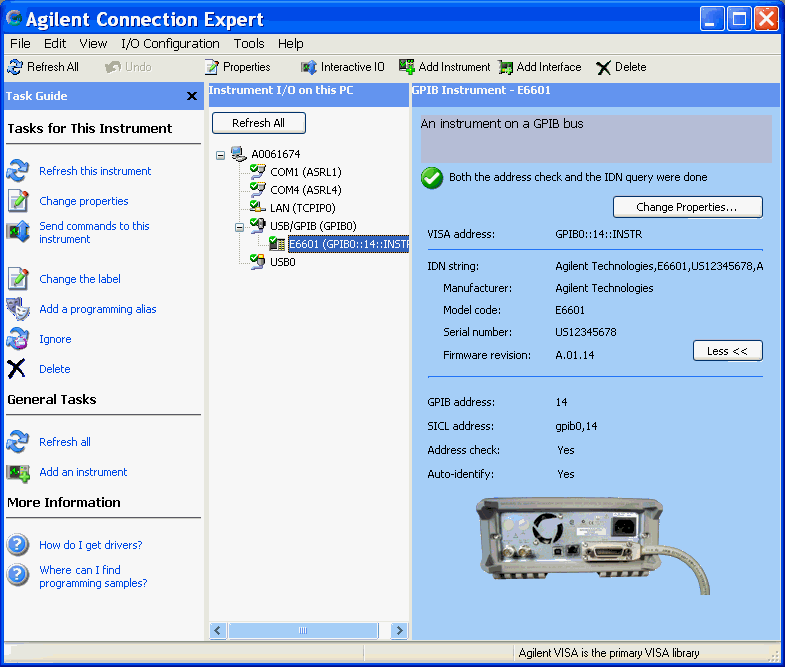Image resolution: width=785 pixels, height=667 pixels.
Task: Click the Delete X toolbar icon
Action: click(603, 68)
